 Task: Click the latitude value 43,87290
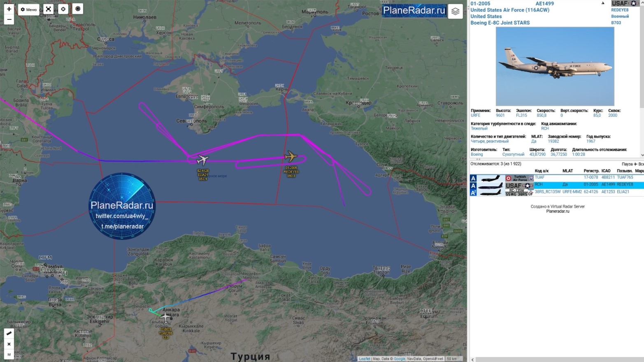[537, 155]
